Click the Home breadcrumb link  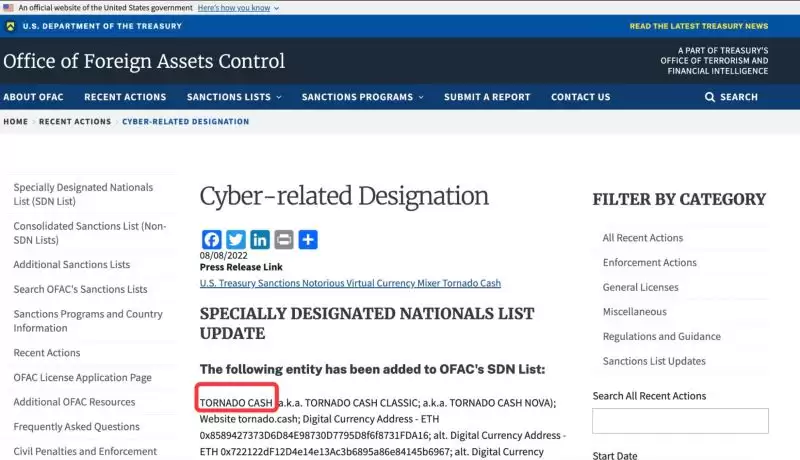click(x=15, y=122)
